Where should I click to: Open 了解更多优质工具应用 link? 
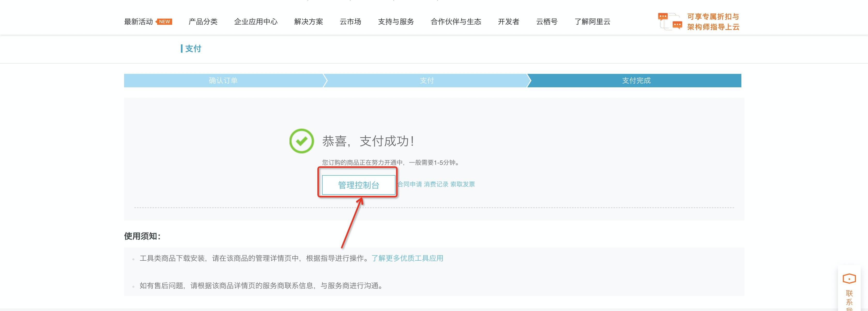pos(407,259)
